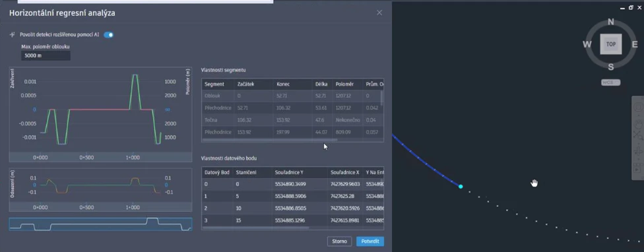Click the TOP face of the ViewCube
644x252 pixels.
pos(611,44)
